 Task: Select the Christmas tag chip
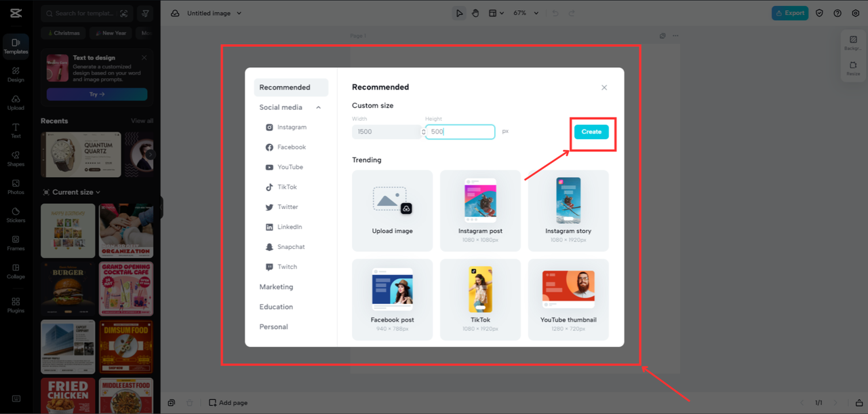coord(64,33)
